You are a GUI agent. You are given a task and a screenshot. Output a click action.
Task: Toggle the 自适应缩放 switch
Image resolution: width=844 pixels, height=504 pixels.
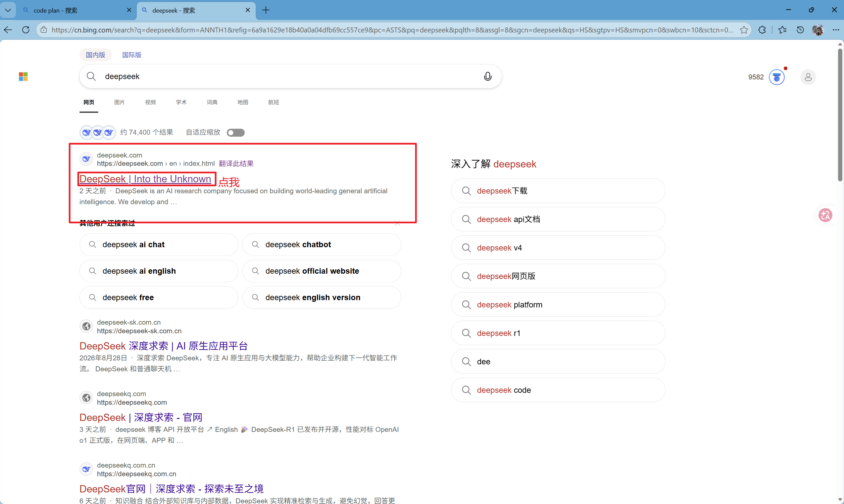(236, 132)
